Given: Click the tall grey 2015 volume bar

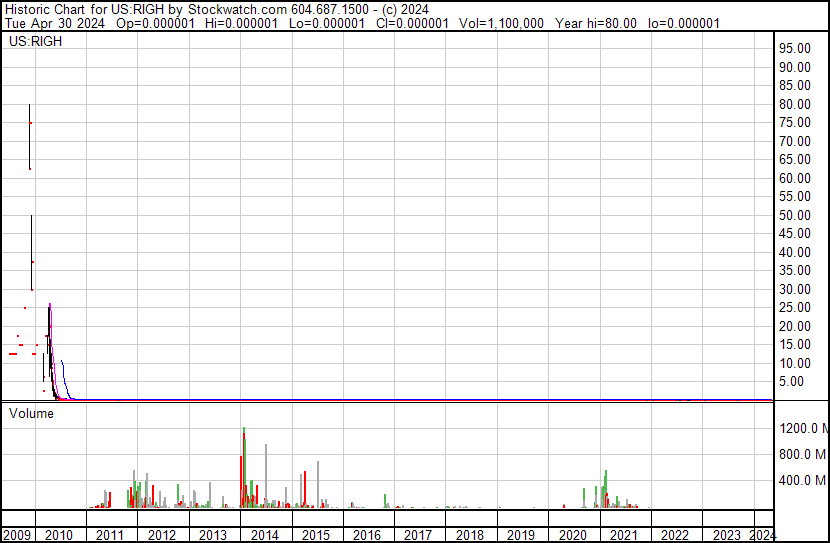Looking at the screenshot, I should tap(318, 484).
